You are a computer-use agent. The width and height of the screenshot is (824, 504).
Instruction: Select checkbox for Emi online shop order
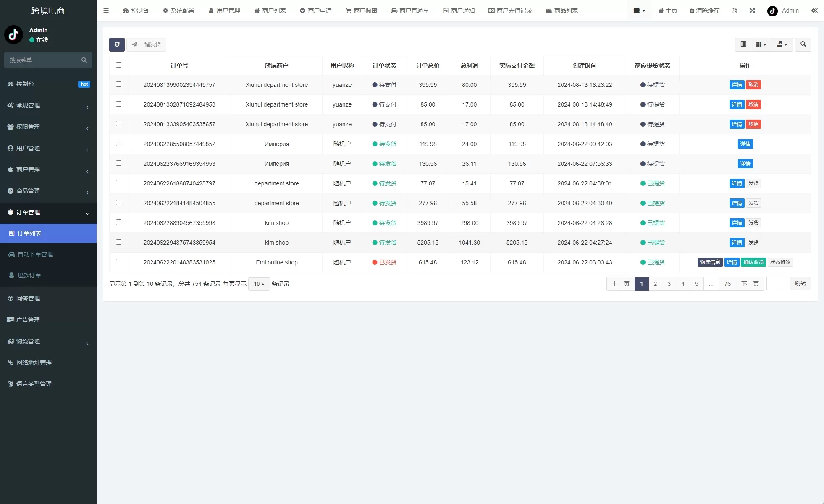point(118,262)
